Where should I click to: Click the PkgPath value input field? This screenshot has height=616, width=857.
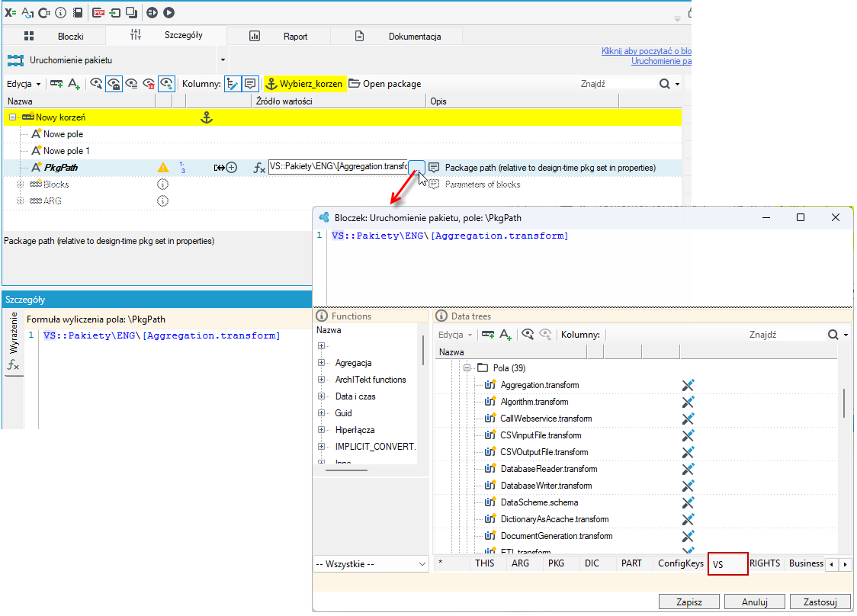coord(339,167)
